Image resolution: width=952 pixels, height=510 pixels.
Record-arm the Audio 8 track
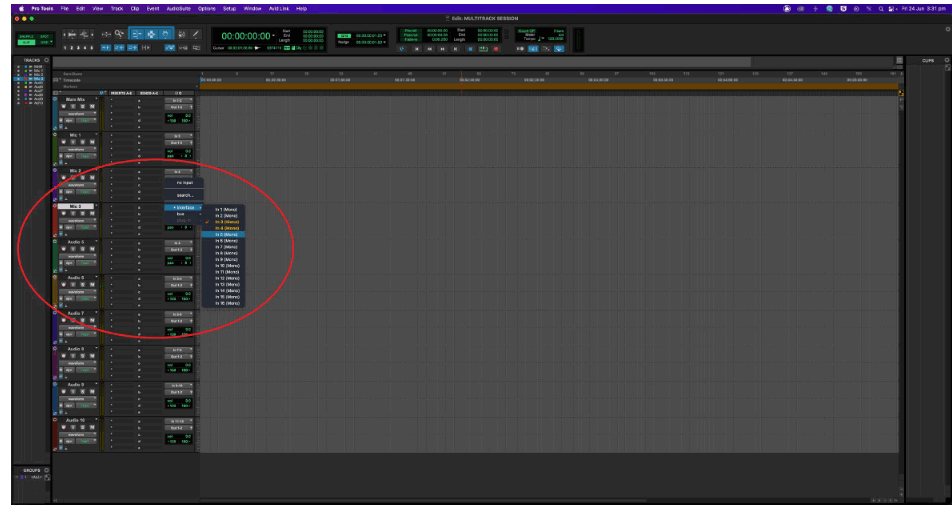pos(64,355)
